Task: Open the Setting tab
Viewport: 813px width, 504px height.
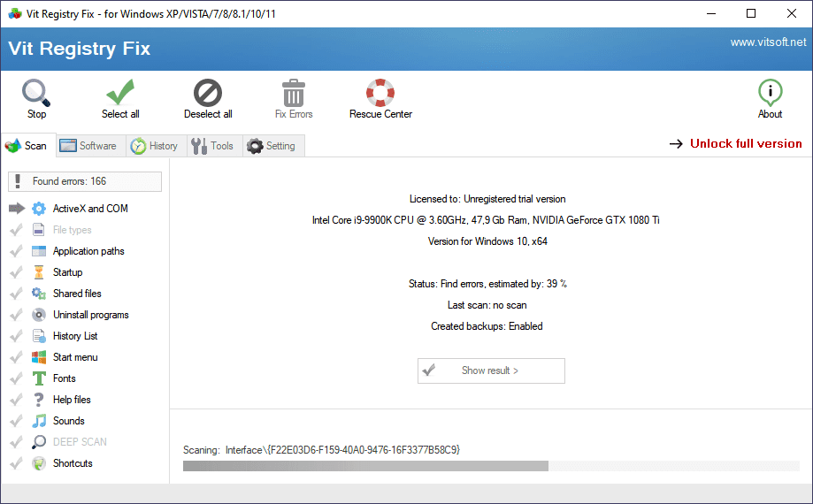Action: coord(273,146)
